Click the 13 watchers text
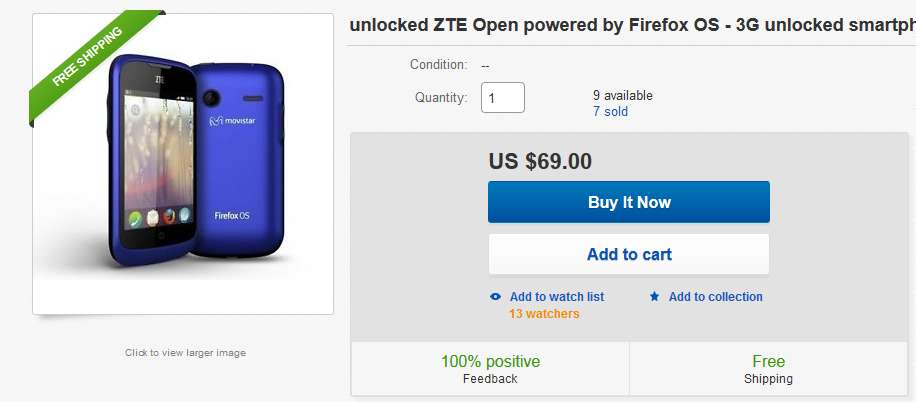 click(x=543, y=314)
